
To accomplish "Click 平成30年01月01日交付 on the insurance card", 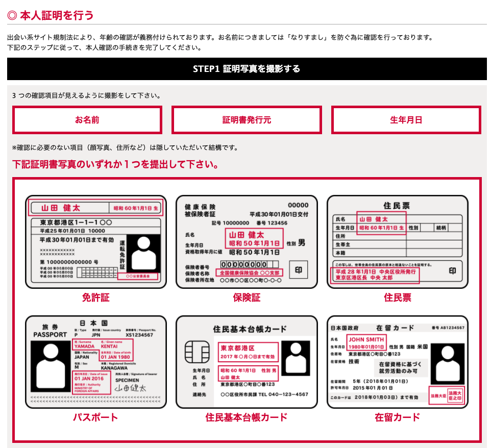I will coord(279,214).
